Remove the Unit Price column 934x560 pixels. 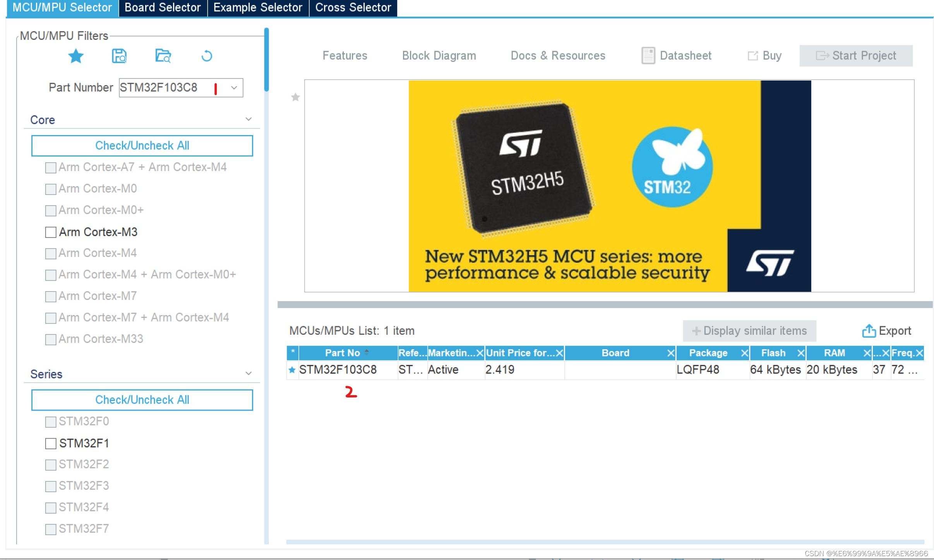point(559,353)
